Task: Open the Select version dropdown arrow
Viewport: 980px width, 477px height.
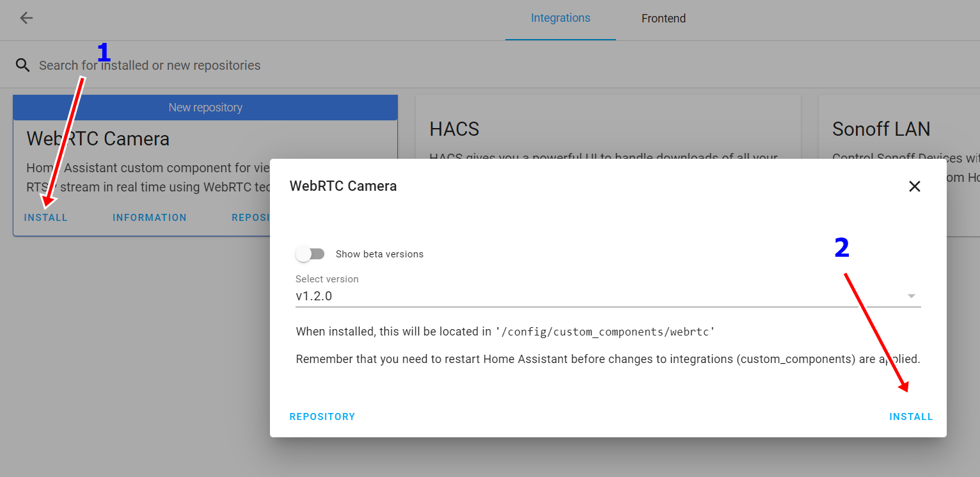Action: (912, 296)
